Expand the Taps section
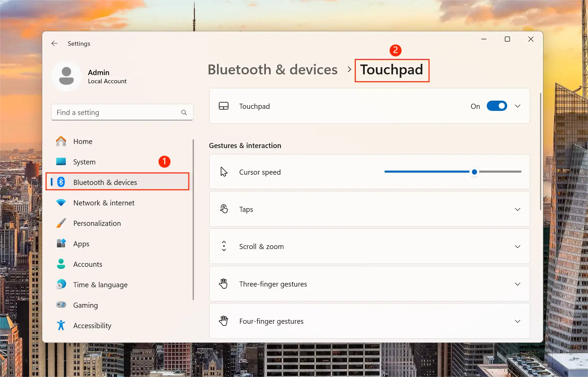 (x=517, y=209)
